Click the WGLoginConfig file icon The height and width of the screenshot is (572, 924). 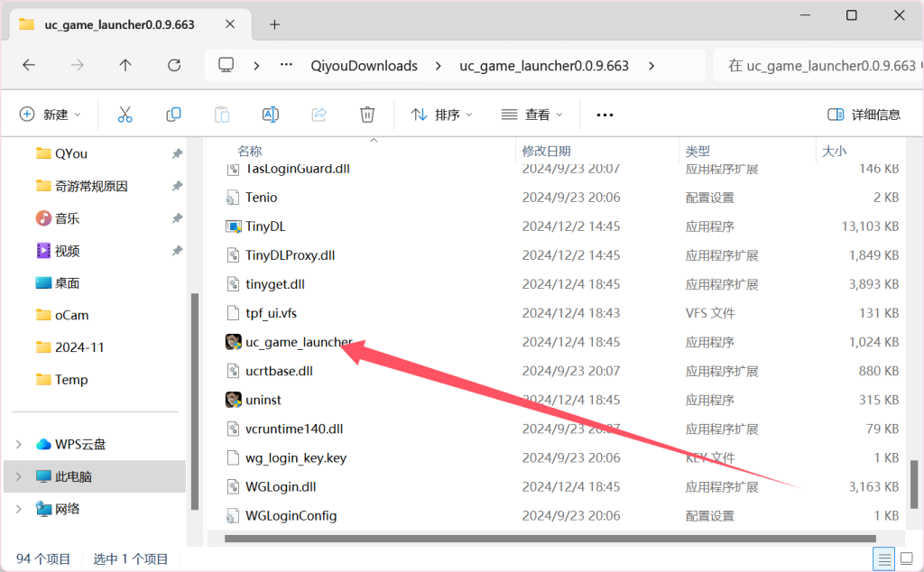tap(234, 516)
